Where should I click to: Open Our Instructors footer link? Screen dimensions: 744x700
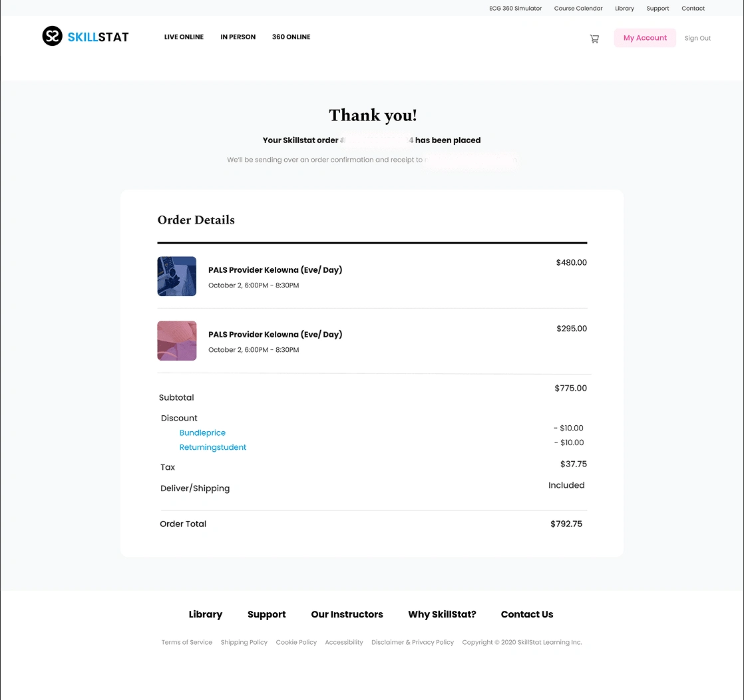[x=347, y=614]
